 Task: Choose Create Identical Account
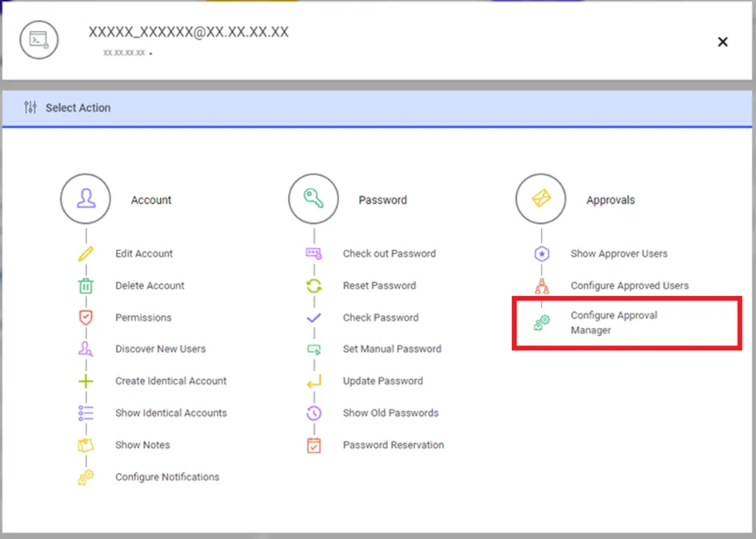coord(170,381)
